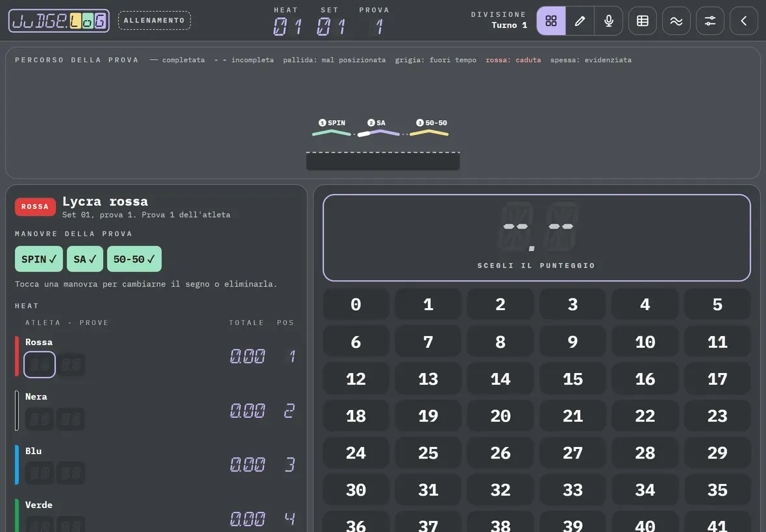Tap score 30 on the keypad
Viewport: 766px width, 532px height.
click(356, 490)
